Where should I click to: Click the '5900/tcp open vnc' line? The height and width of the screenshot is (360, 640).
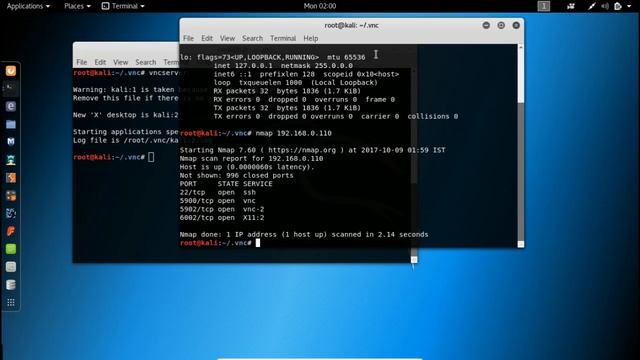[218, 201]
